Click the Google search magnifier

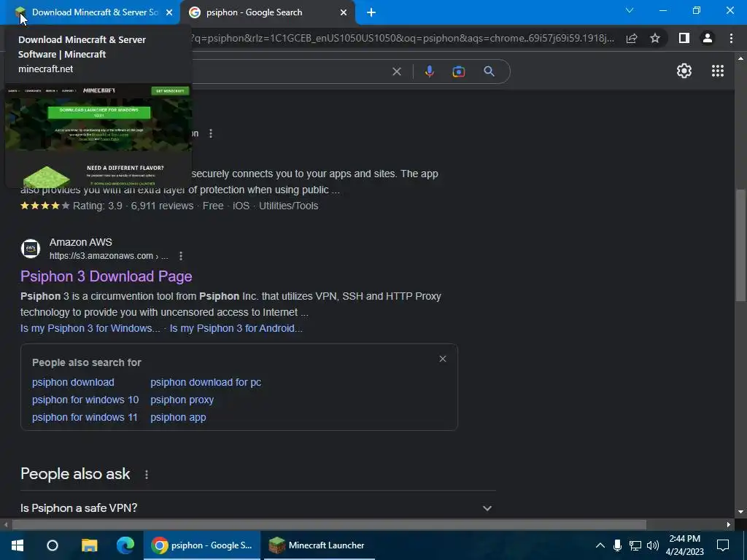click(x=489, y=71)
